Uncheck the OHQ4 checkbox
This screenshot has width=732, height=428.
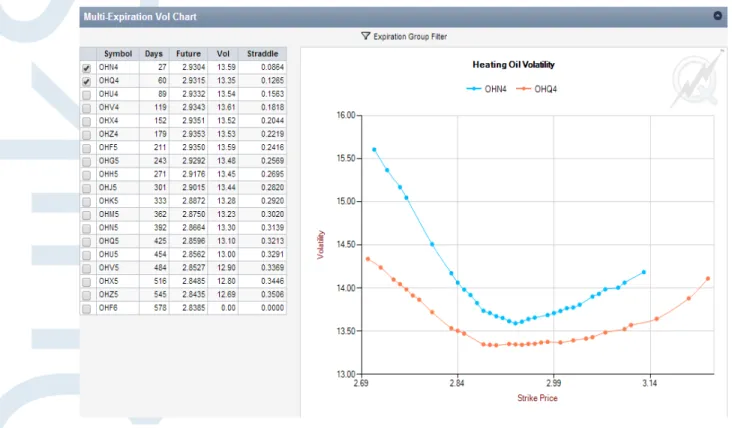(x=86, y=82)
